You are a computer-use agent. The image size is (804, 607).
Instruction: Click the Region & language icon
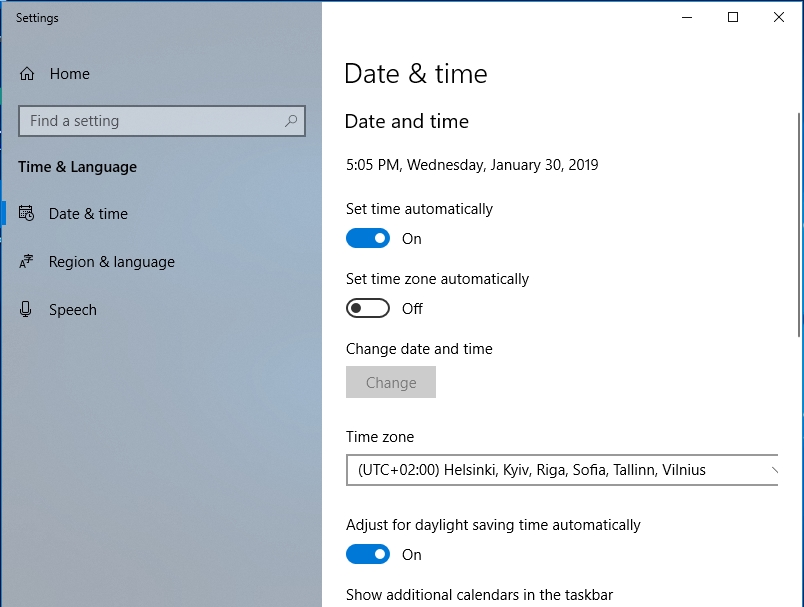pyautogui.click(x=27, y=262)
